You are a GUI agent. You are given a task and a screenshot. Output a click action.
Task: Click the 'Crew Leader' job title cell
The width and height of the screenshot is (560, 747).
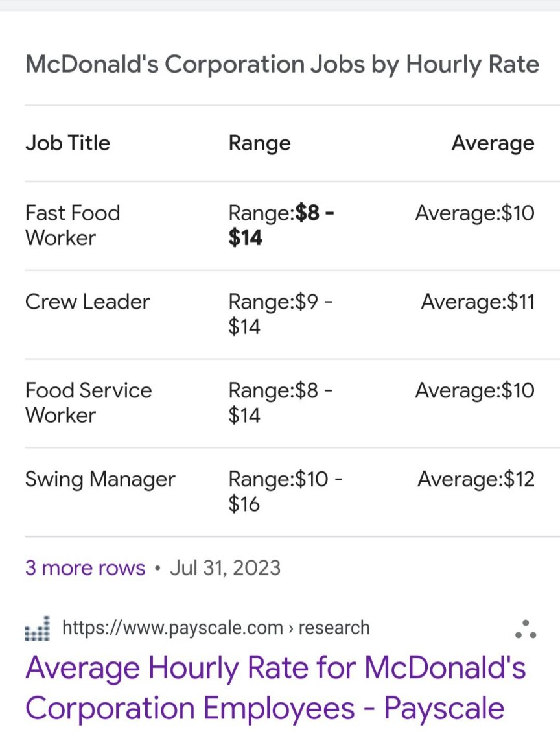(87, 302)
